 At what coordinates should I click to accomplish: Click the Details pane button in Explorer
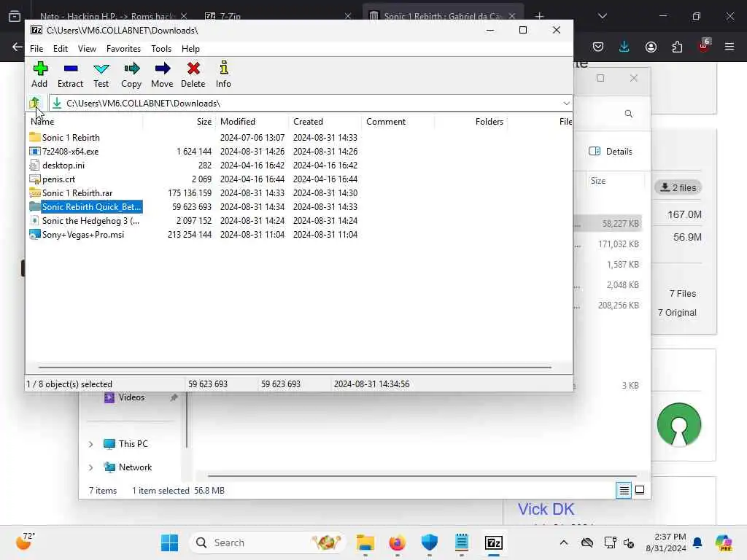[x=611, y=152]
